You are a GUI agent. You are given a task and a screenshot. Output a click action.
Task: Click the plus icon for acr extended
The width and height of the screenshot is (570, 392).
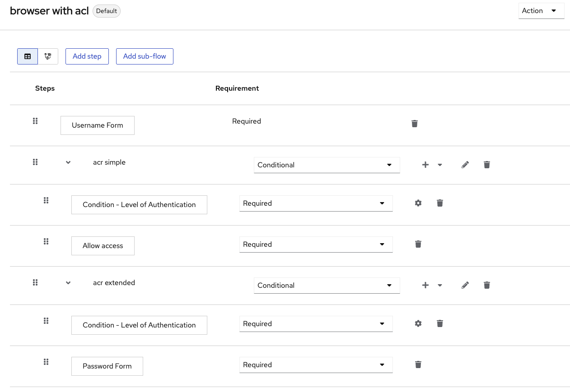coord(425,285)
